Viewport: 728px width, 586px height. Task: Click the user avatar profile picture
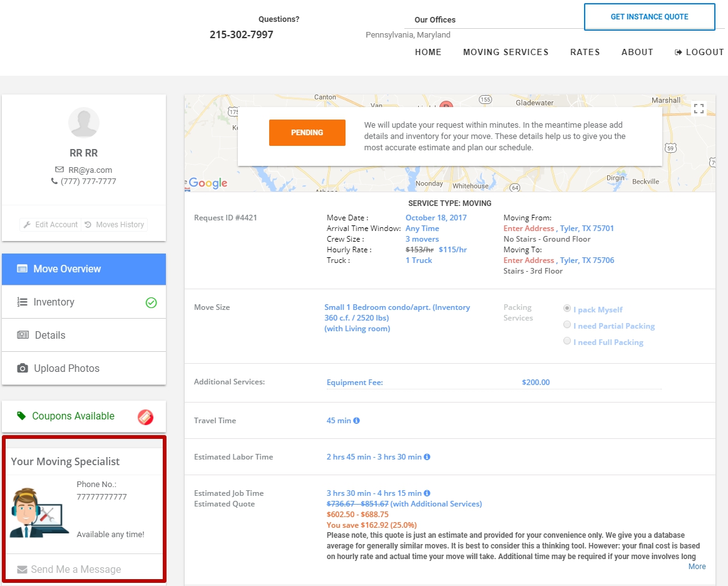tap(84, 123)
